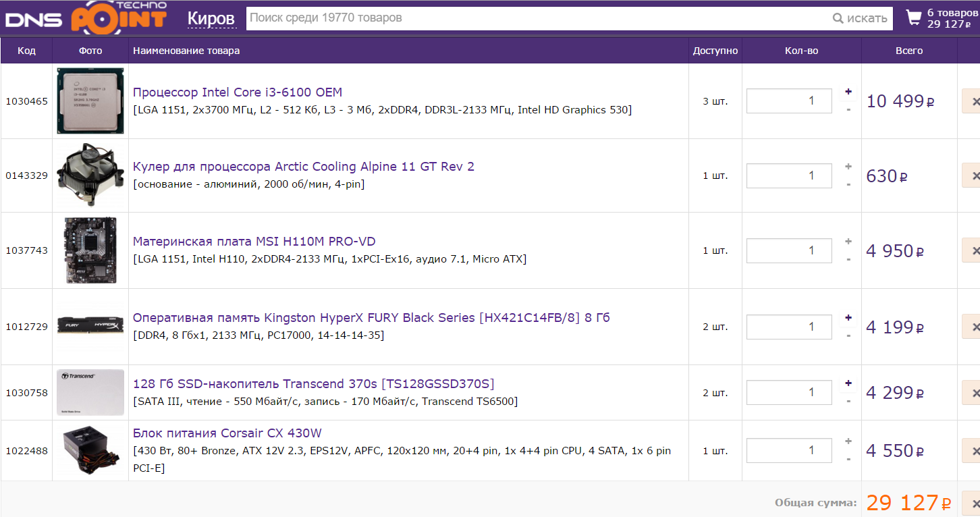Open the 128 Гб SSD-накопитель Transcend 370s link

[x=314, y=384]
